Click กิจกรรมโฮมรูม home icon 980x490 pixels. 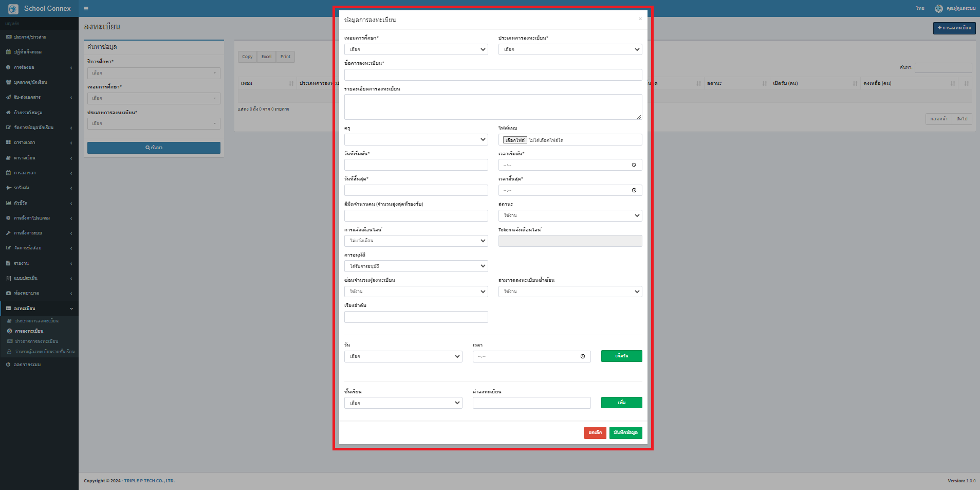pos(8,113)
